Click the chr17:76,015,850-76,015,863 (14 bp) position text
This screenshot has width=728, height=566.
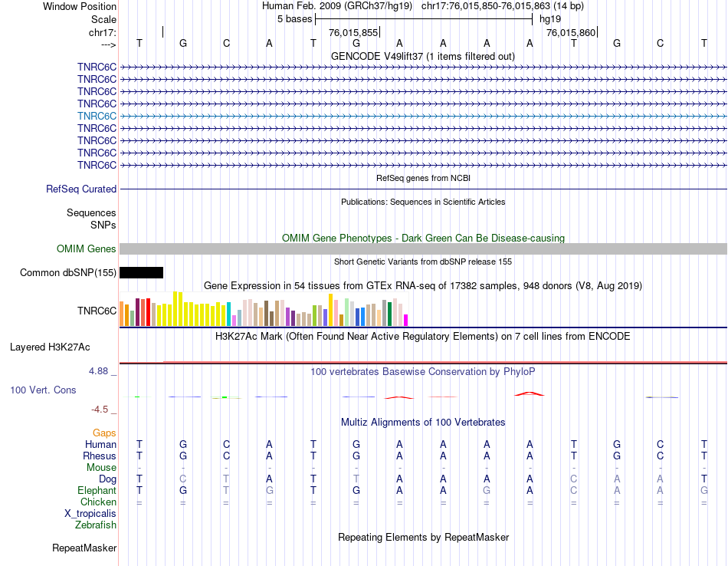503,6
